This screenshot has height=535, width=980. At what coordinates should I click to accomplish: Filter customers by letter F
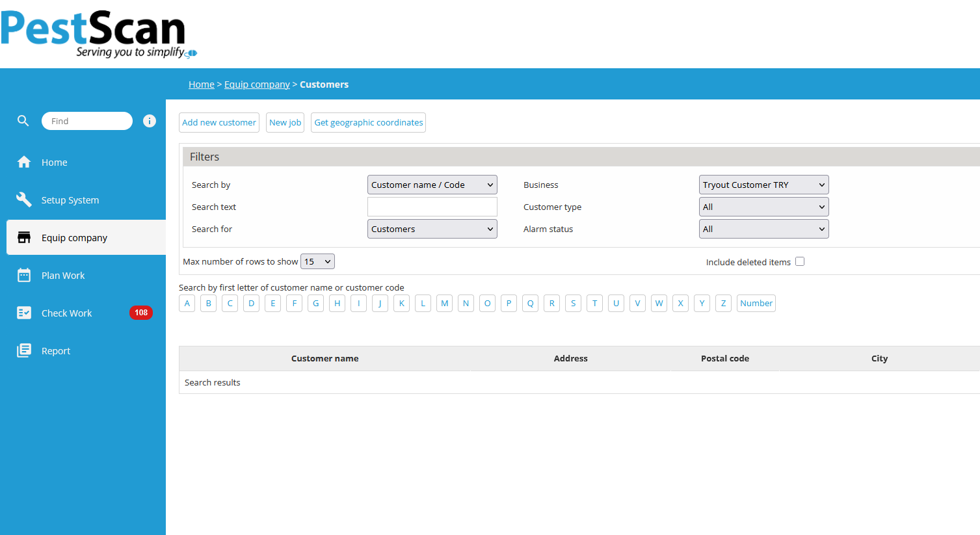[x=295, y=303]
